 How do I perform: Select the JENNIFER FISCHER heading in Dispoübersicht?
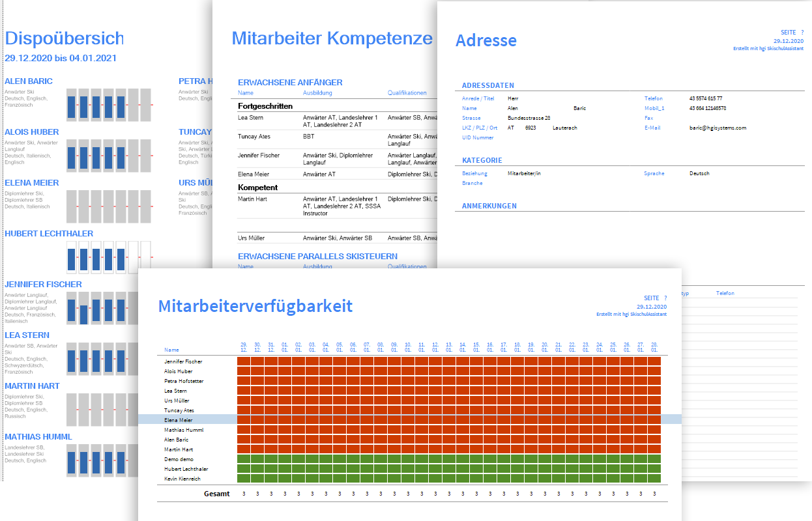43,285
